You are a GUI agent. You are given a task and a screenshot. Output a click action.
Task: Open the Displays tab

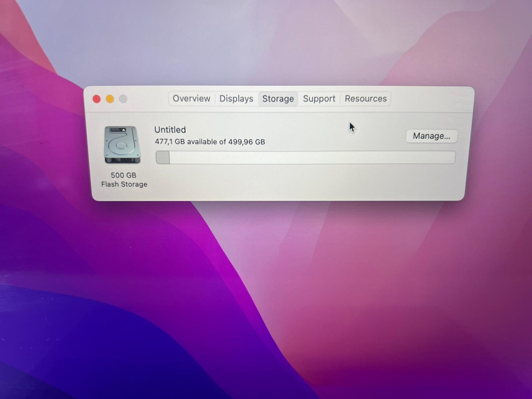[x=236, y=99]
